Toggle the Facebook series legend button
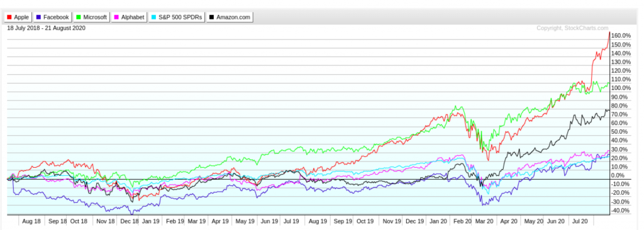Screen dimensions: 644x230 [x=52, y=17]
